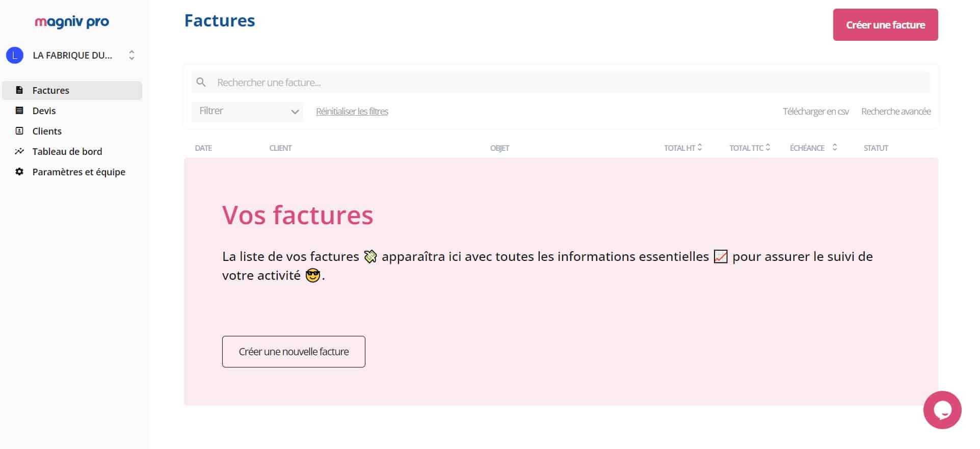The height and width of the screenshot is (449, 980).
Task: Click the blue company avatar circle
Action: (x=15, y=55)
